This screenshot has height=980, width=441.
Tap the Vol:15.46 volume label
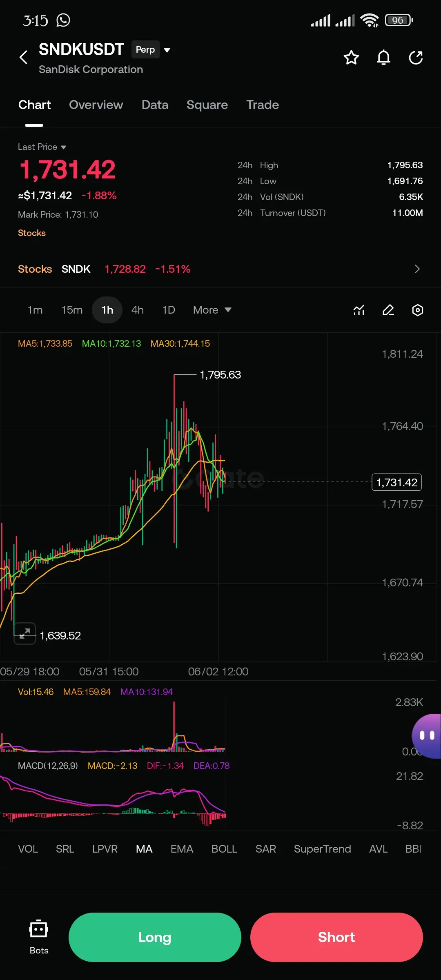(36, 692)
